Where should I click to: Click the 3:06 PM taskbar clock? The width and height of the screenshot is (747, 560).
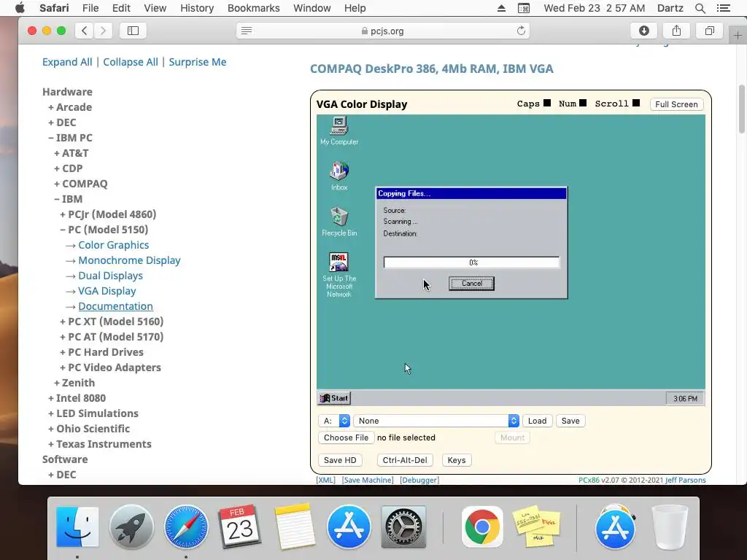[x=685, y=398]
